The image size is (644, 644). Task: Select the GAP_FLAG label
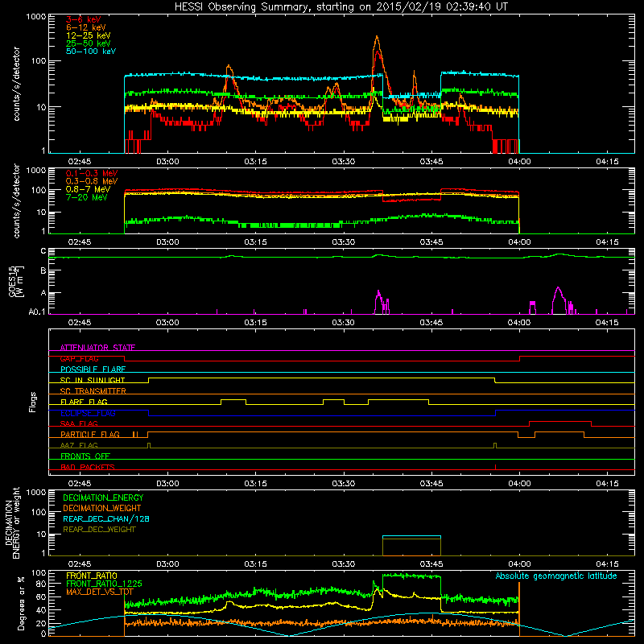(x=79, y=358)
